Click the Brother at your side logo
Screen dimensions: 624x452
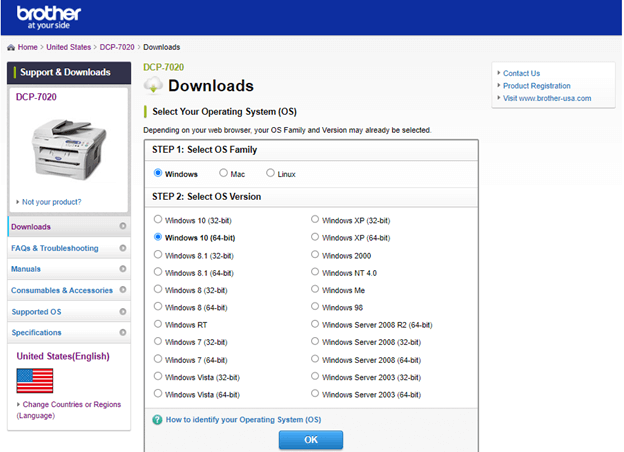(x=49, y=18)
